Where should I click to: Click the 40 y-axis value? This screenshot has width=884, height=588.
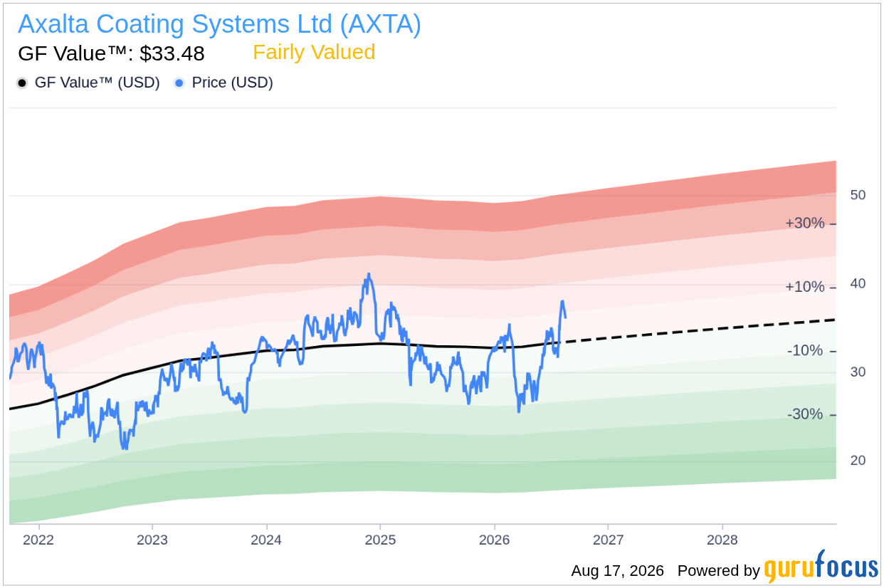click(x=858, y=284)
